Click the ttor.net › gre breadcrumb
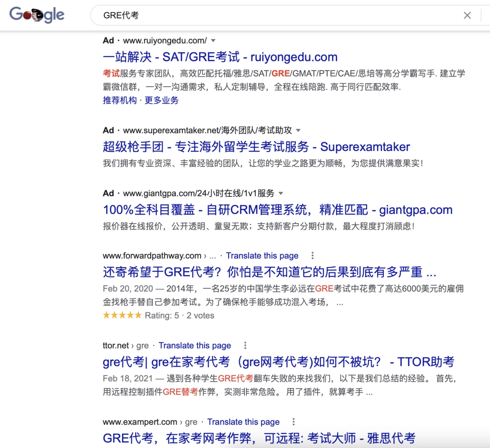490x448 pixels. tap(126, 346)
